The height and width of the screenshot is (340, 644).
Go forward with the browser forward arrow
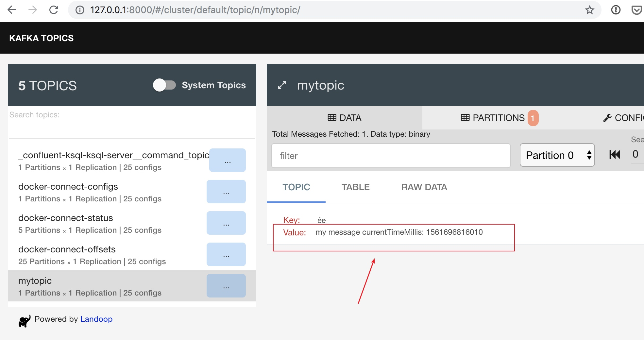(x=33, y=10)
